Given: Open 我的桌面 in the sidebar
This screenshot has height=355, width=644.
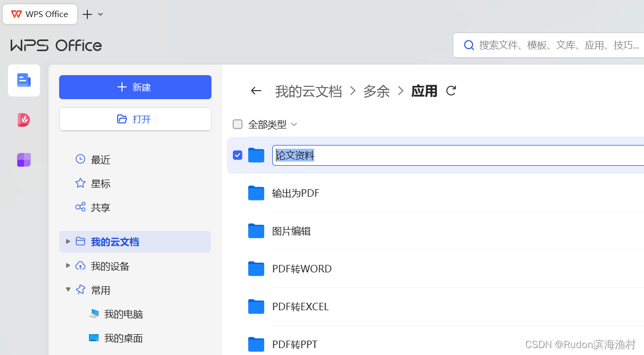Looking at the screenshot, I should coord(124,338).
